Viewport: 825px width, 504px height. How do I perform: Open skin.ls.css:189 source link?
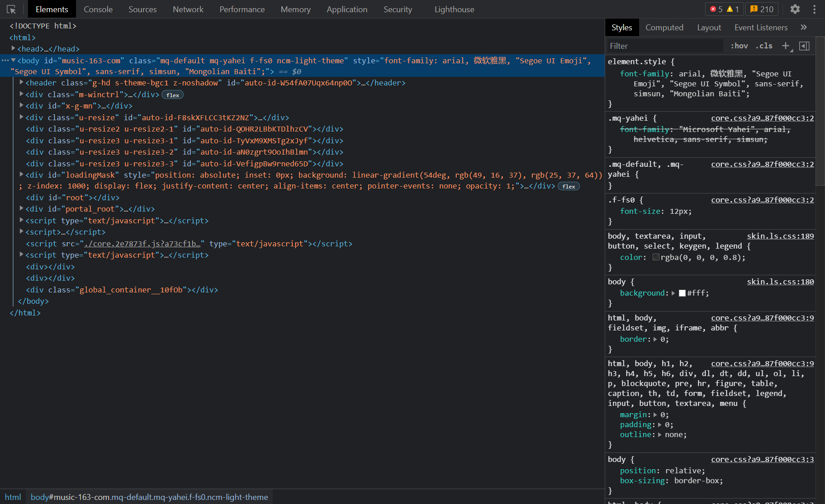tap(780, 236)
